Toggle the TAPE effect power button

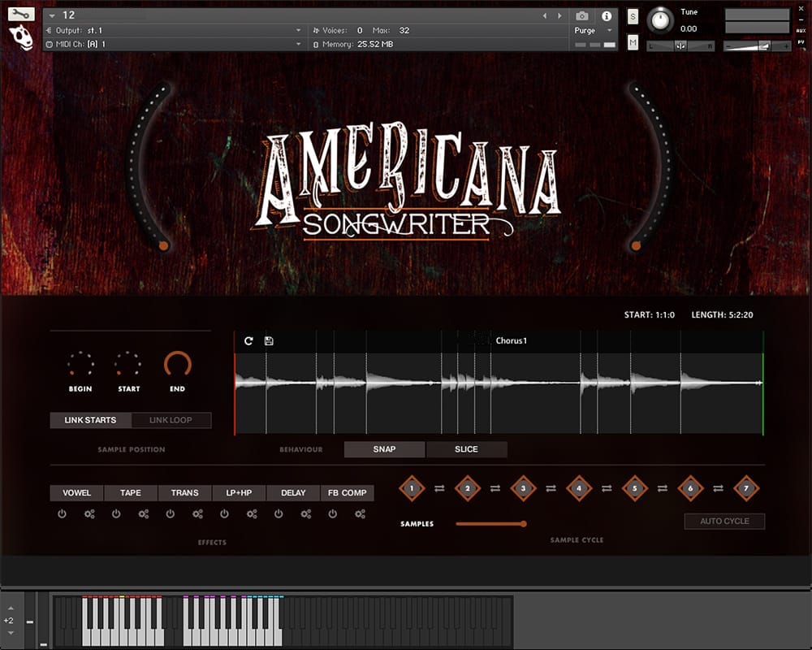pyautogui.click(x=116, y=514)
